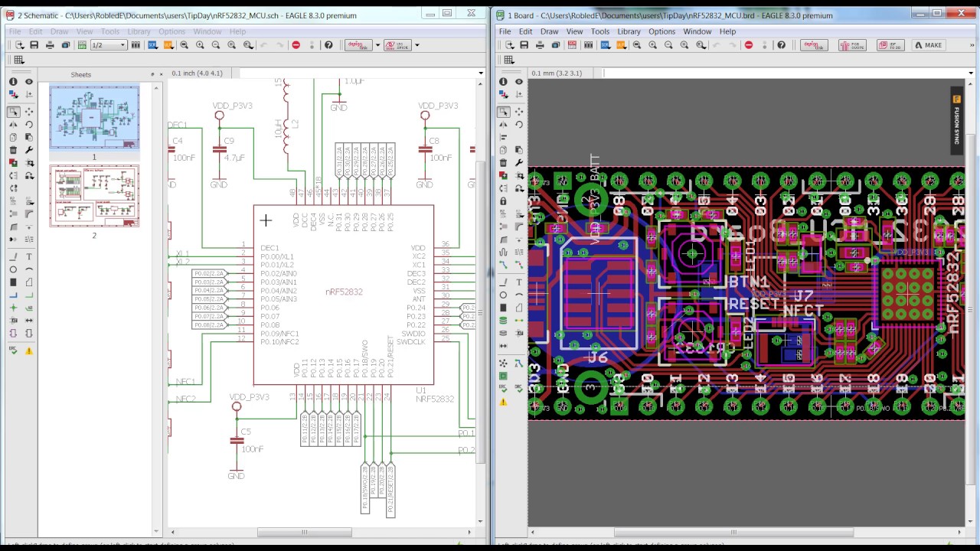Save the board file in Board window

(x=524, y=45)
